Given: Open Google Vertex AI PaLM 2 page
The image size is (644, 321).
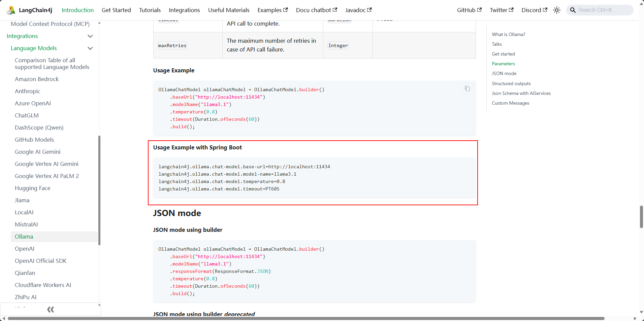Looking at the screenshot, I should tap(47, 176).
